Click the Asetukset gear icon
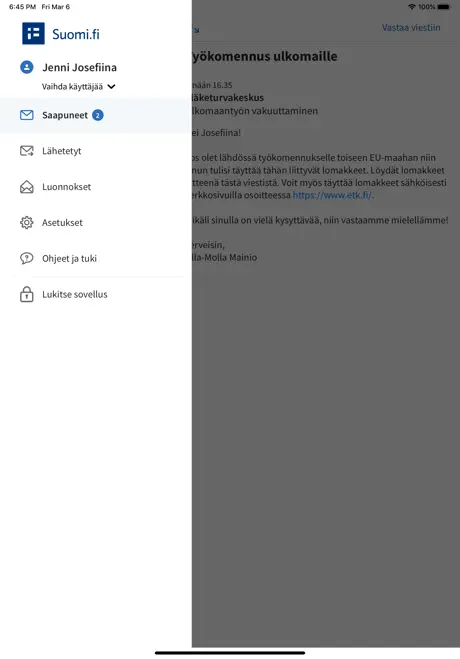 pyautogui.click(x=26, y=222)
